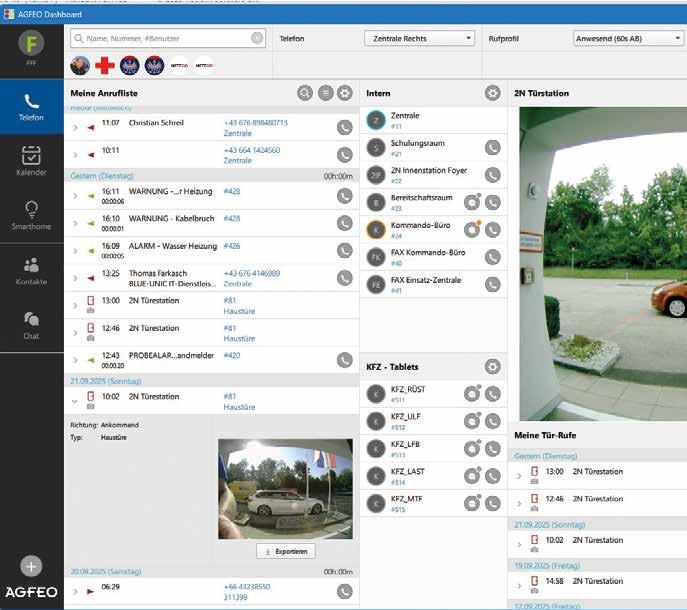
Task: Open Meine Anrufliste settings gear
Action: [345, 93]
